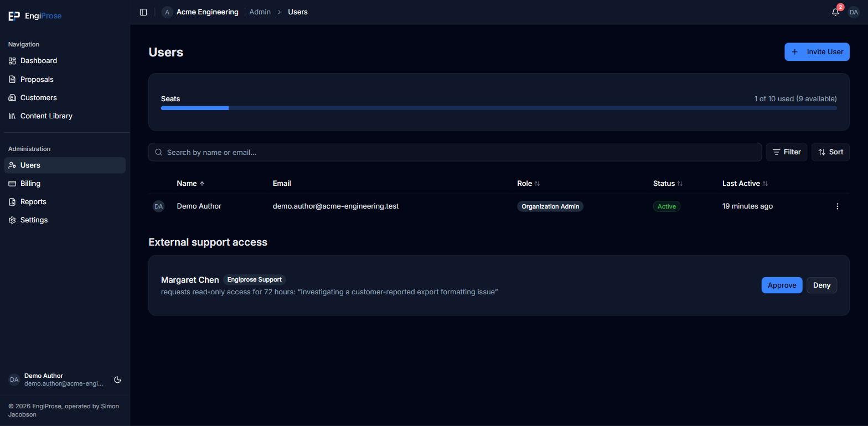Image resolution: width=868 pixels, height=426 pixels.
Task: Click the Customers building icon
Action: pos(12,98)
